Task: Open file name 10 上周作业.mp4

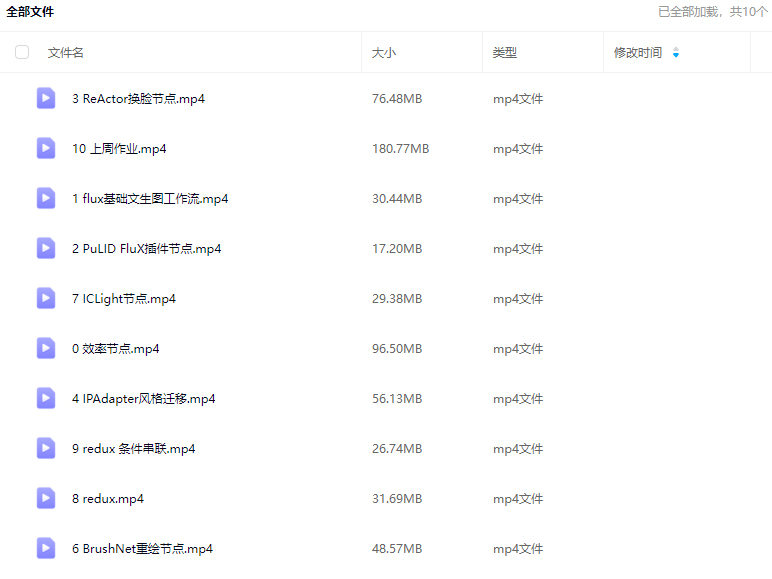Action: click(x=119, y=149)
